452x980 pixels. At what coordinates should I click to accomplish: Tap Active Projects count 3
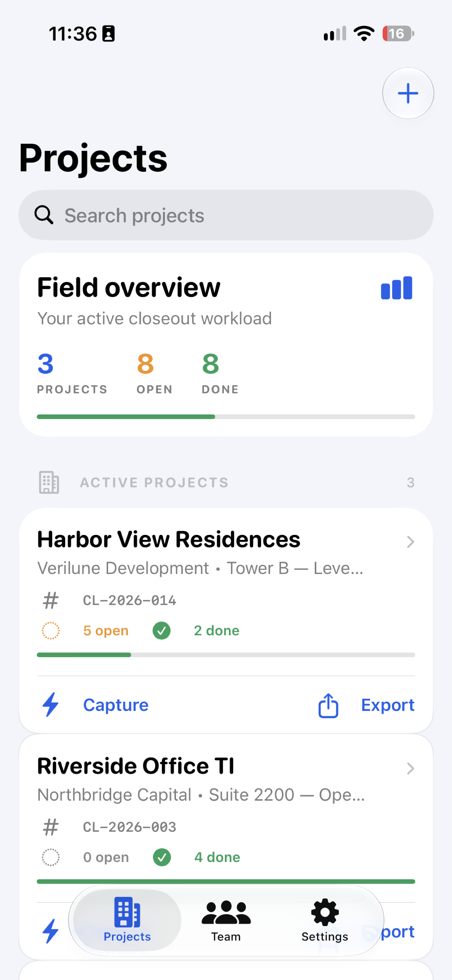(x=410, y=482)
